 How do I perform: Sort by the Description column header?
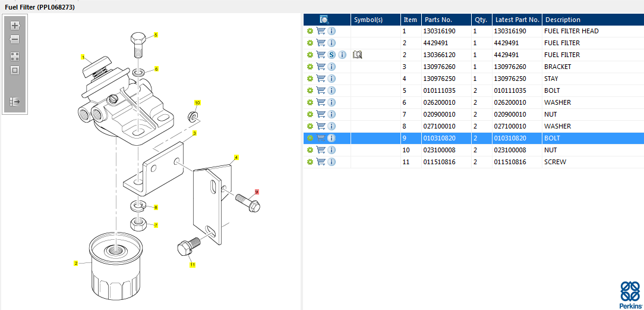point(593,19)
